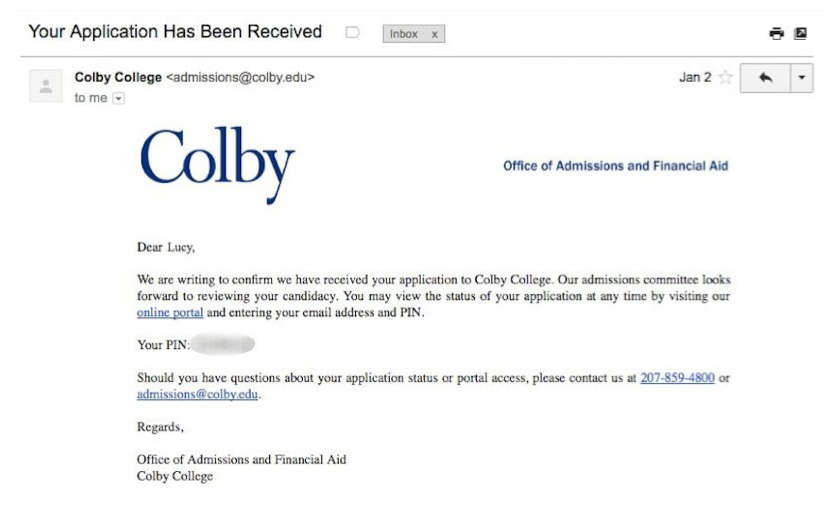The height and width of the screenshot is (510, 839).
Task: Click the blurred PIN value
Action: click(x=222, y=345)
